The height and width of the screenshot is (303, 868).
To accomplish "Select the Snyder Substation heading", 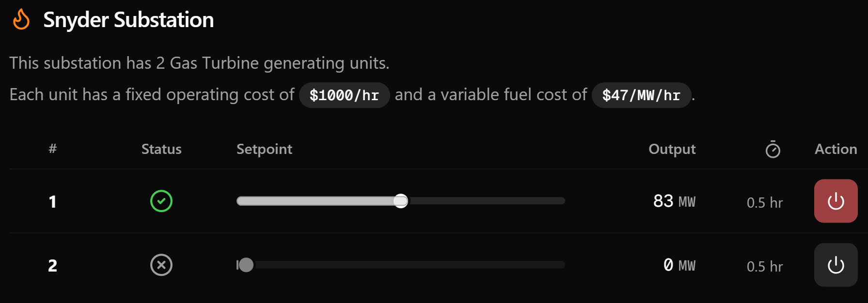I will pyautogui.click(x=128, y=20).
